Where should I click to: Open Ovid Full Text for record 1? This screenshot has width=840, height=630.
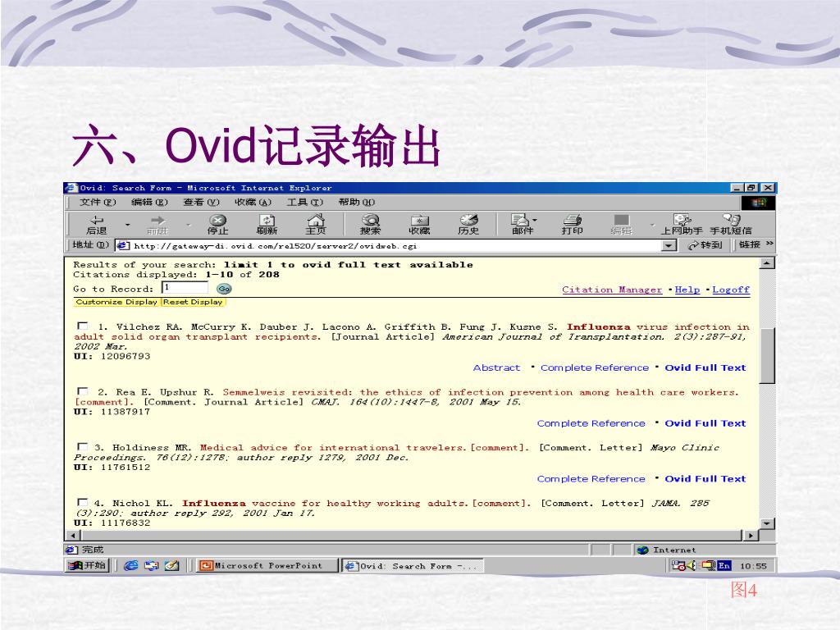[x=705, y=367]
